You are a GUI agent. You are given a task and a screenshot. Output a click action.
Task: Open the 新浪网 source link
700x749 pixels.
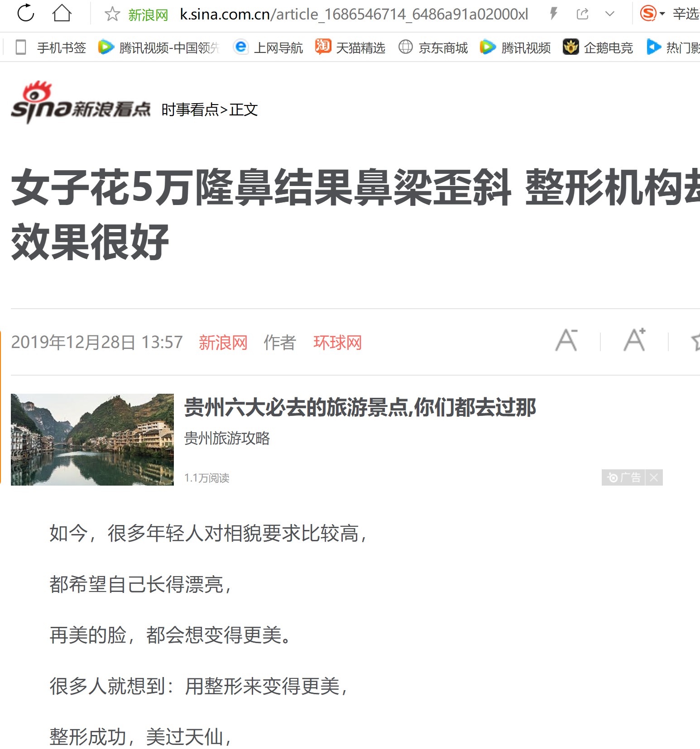[223, 343]
